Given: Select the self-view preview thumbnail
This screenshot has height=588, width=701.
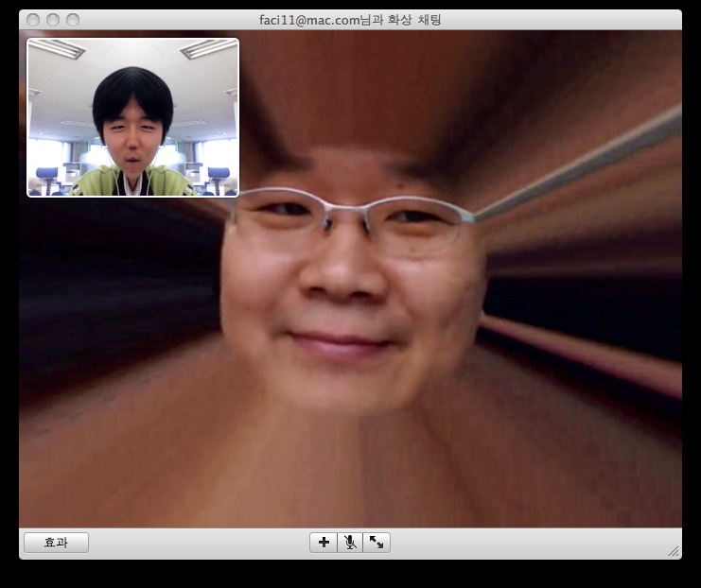Looking at the screenshot, I should pos(132,117).
